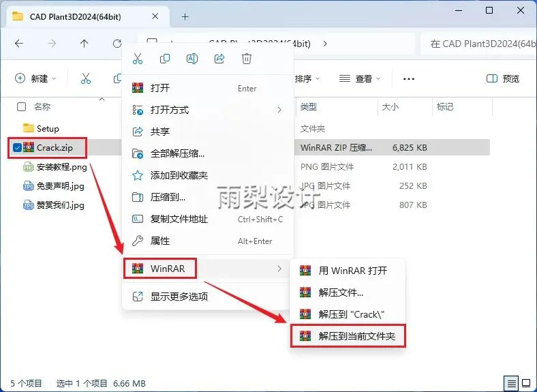The height and width of the screenshot is (392, 537).
Task: Select the file name 赞赏我们.jpg
Action: point(60,205)
